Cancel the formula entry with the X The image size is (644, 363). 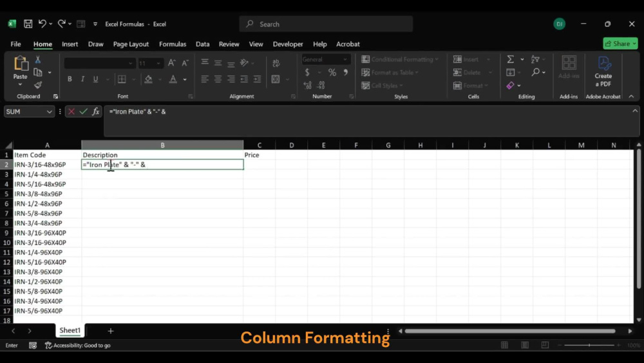click(x=71, y=112)
